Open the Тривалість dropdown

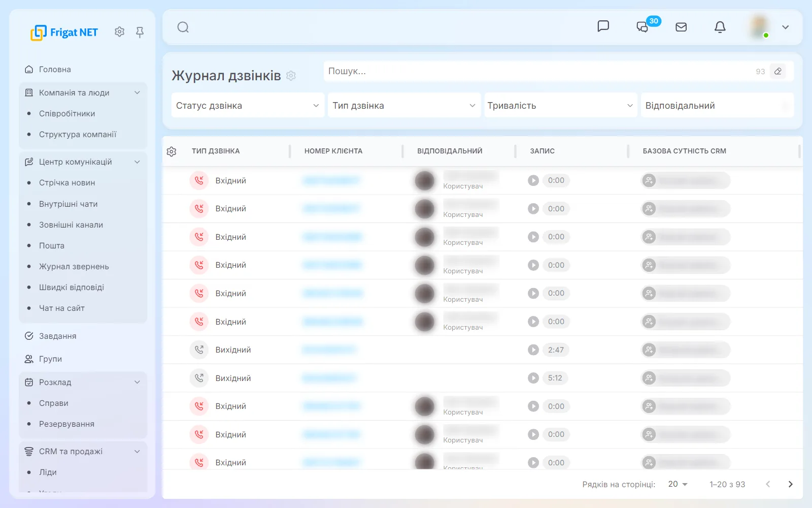coord(560,106)
